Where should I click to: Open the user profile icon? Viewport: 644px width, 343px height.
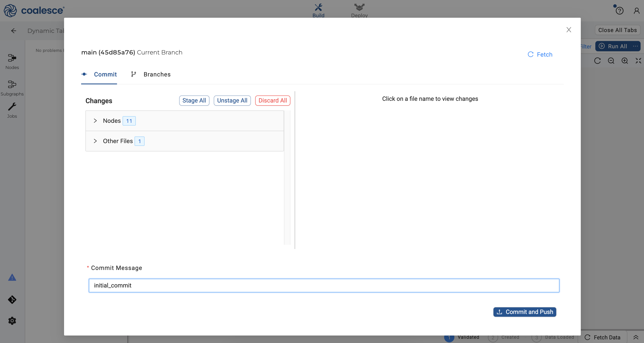[637, 11]
